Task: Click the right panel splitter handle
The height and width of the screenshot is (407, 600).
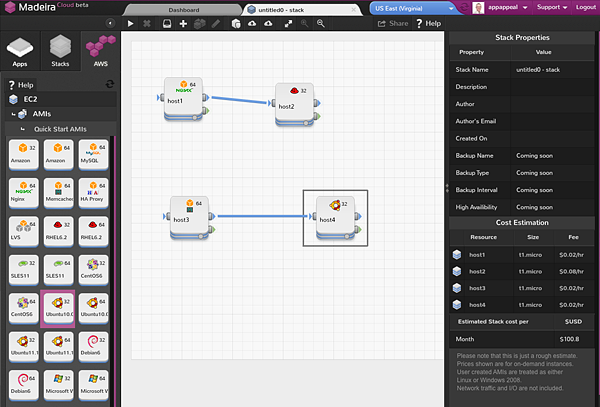Action: pos(447,188)
